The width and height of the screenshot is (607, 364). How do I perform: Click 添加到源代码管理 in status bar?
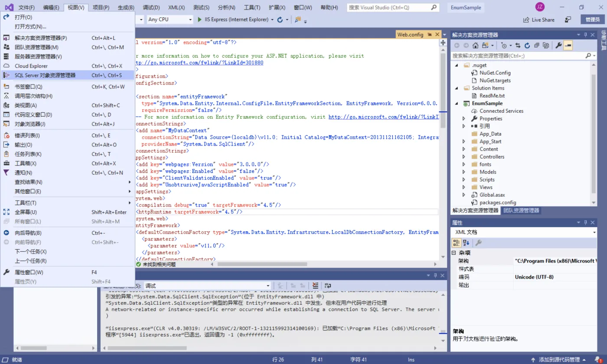(559, 360)
